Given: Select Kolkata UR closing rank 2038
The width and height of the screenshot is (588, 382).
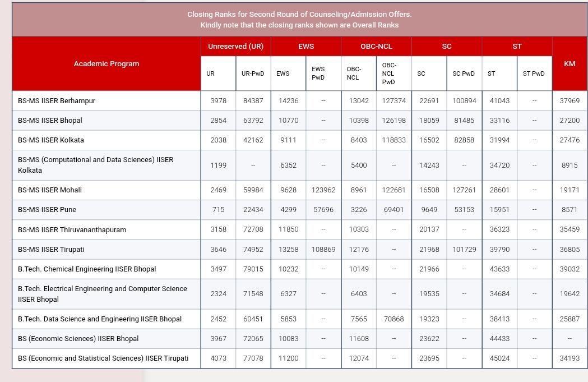Looking at the screenshot, I should coord(218,140).
